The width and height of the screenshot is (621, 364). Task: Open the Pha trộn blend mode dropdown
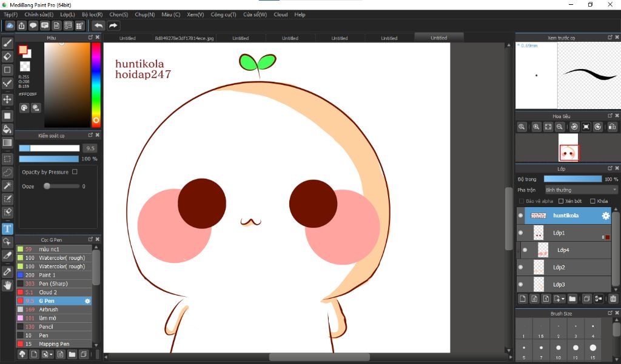point(581,190)
